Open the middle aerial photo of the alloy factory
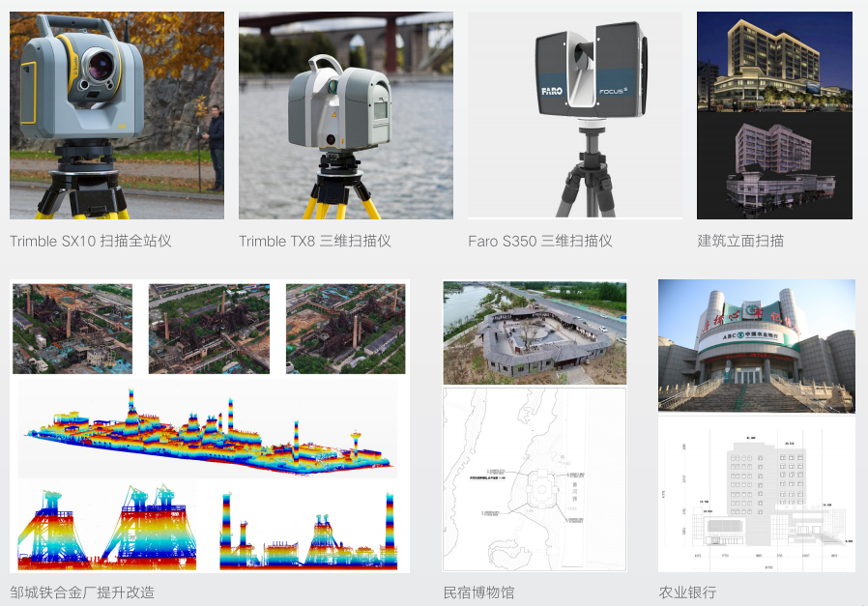Screen dimensions: 868x606 tap(209, 329)
